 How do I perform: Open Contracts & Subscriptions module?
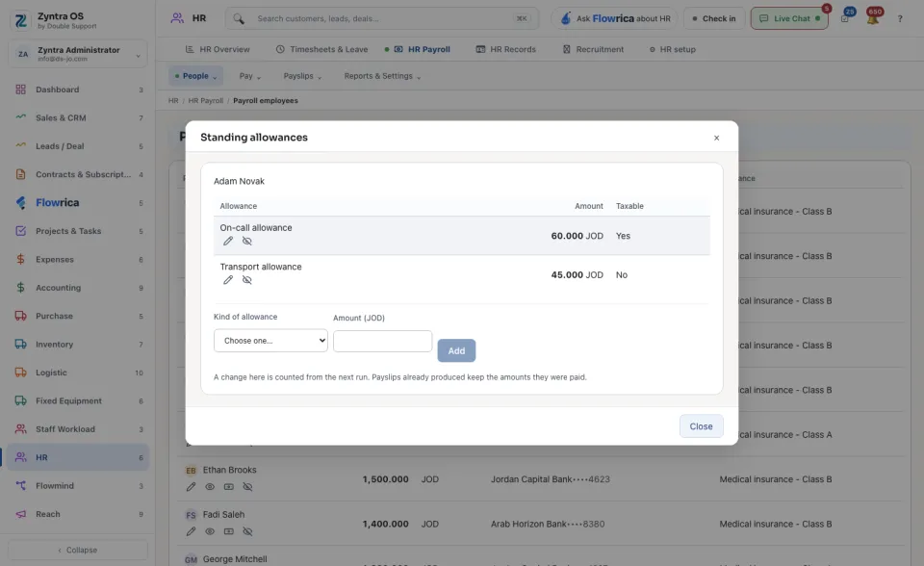point(78,174)
